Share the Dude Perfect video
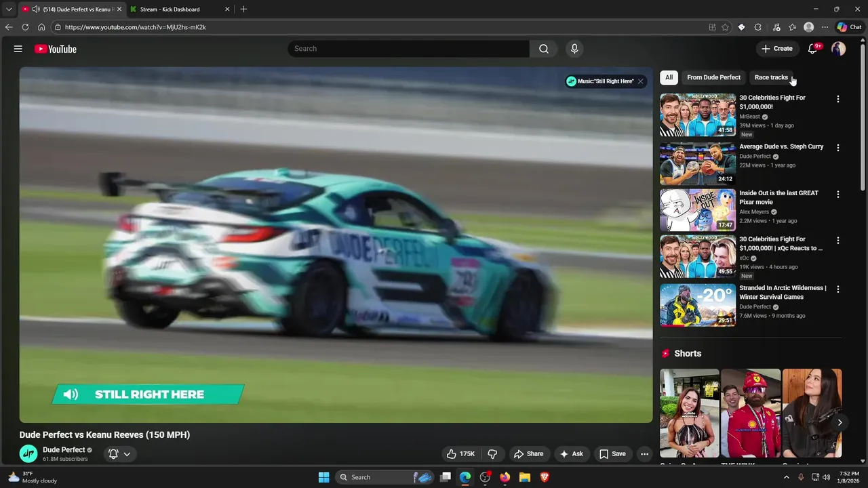Screen dimensions: 868x488 click(x=528, y=454)
